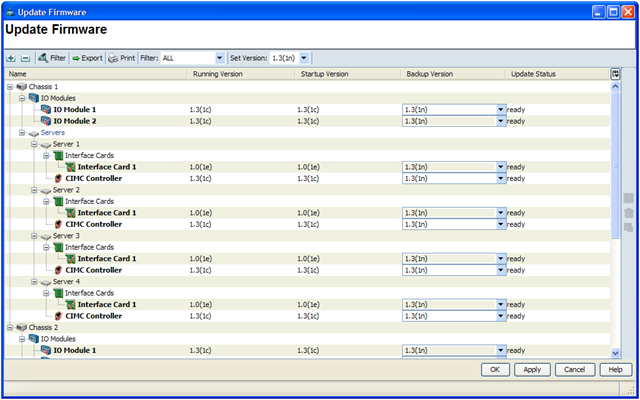Click the Apply button
This screenshot has width=640, height=400.
click(532, 369)
